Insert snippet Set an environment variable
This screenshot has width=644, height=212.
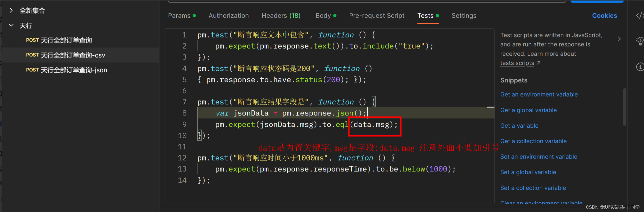click(539, 157)
